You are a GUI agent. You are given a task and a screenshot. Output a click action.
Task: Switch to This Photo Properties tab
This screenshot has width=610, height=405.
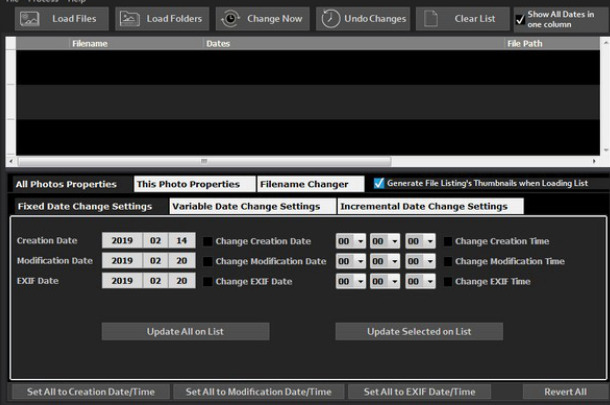coord(188,184)
